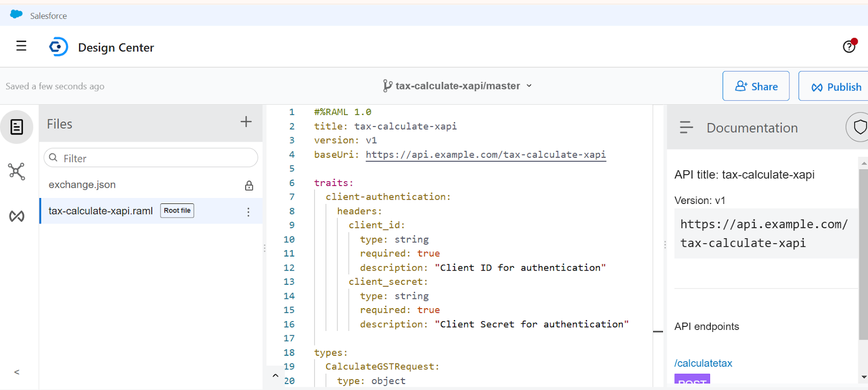Click the 'CalculateGSTRequest:' line
Viewport: 868px width, 390px height.
pos(382,367)
